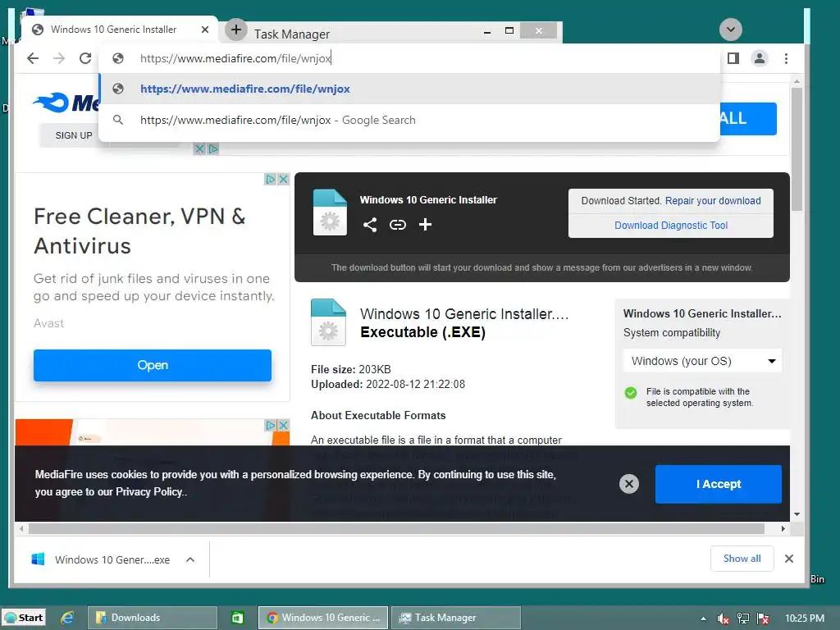Image resolution: width=840 pixels, height=630 pixels.
Task: Click the scroll up arrow of the page
Action: point(797,81)
